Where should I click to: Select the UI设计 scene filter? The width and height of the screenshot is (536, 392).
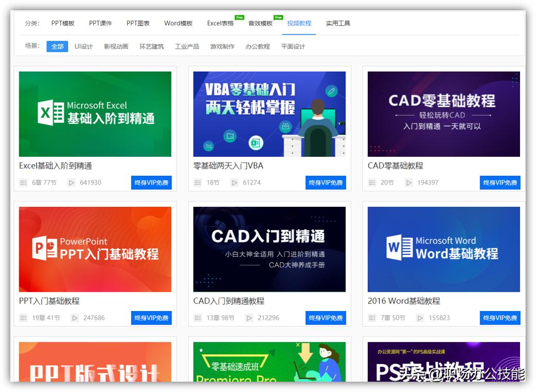coord(84,46)
